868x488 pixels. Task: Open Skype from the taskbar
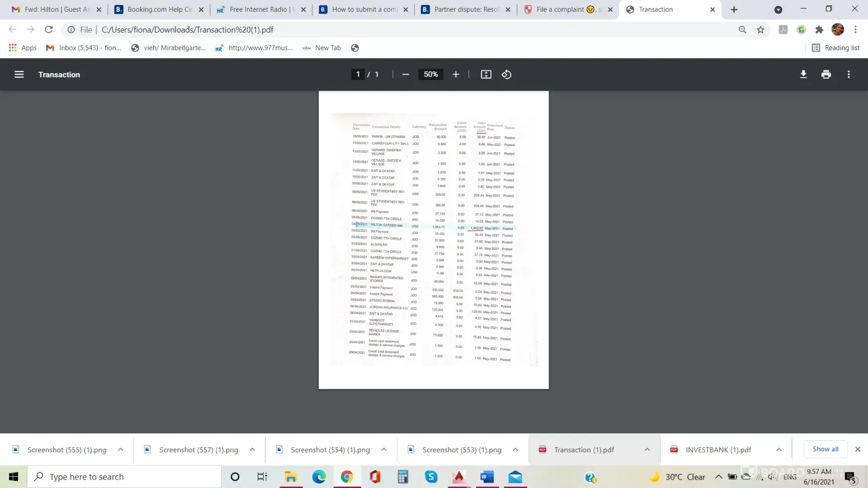[x=431, y=477]
